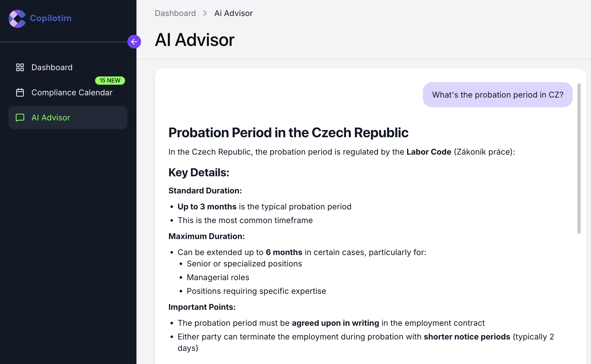Click the user message about CZ probation
Image resolution: width=591 pixels, height=364 pixels.
point(498,95)
